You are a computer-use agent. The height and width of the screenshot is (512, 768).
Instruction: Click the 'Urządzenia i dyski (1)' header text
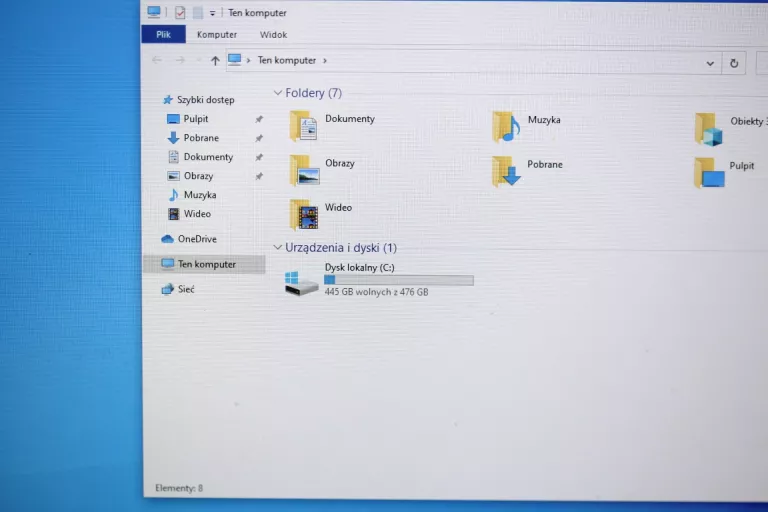[341, 247]
